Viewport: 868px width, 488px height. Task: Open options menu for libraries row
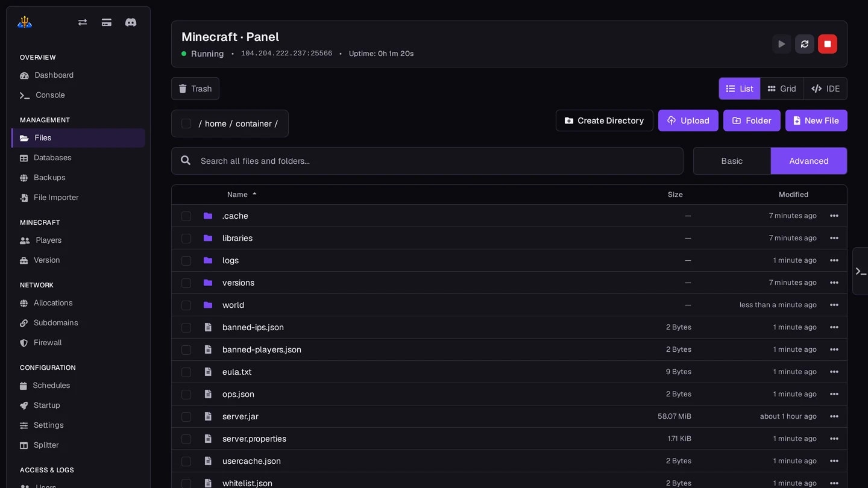[x=834, y=238]
